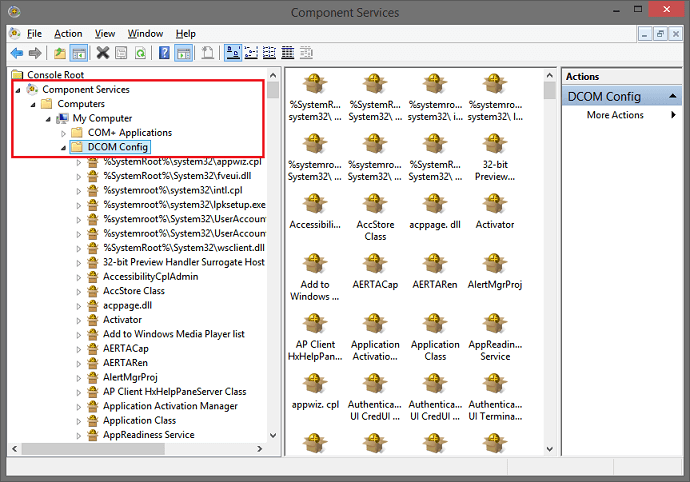Select DCOM Config in the tree
The image size is (690, 482).
(x=117, y=147)
